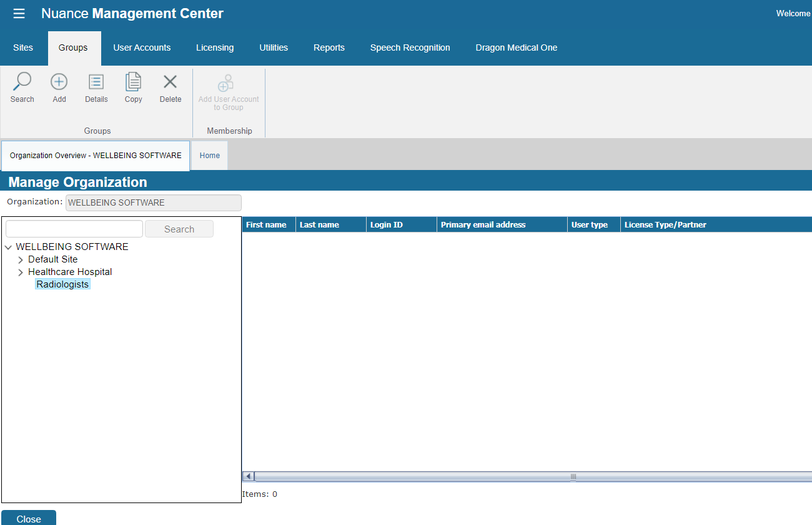Image resolution: width=812 pixels, height=525 pixels.
Task: Sort by License Type/Partner column
Action: (716, 224)
